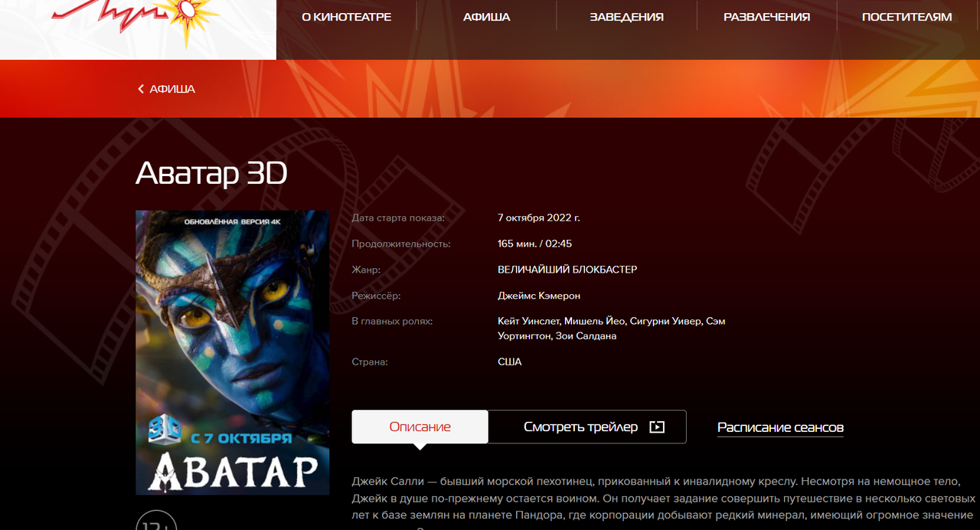Click the label Жанр
980x530 pixels.
pos(366,270)
